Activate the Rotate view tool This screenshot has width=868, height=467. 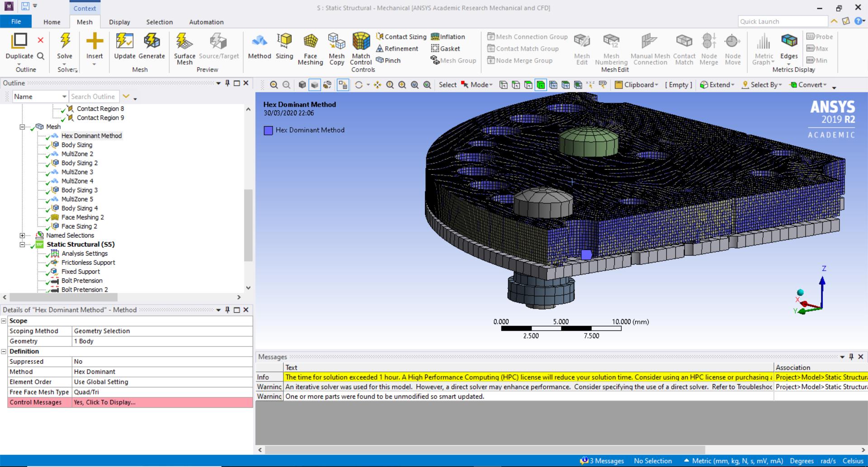coord(359,85)
